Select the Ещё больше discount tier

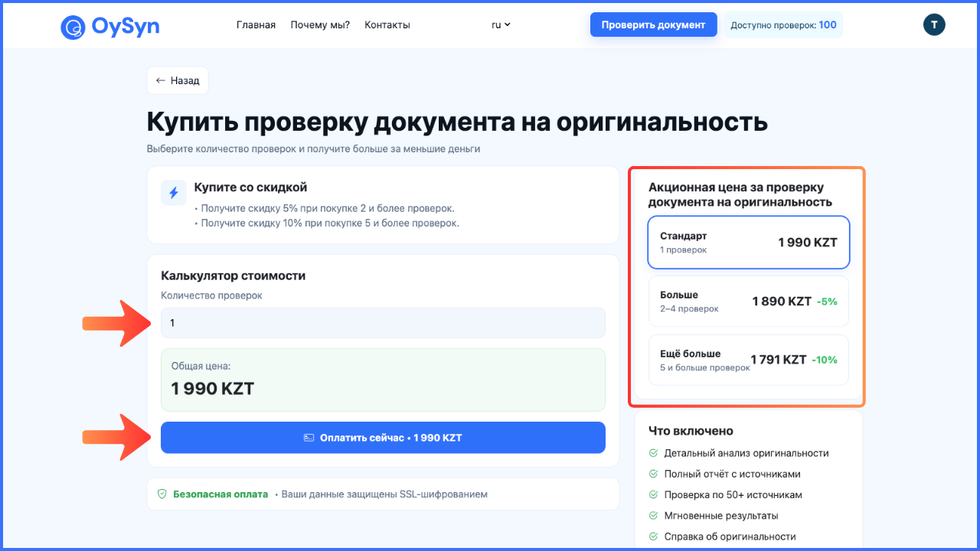pos(748,360)
